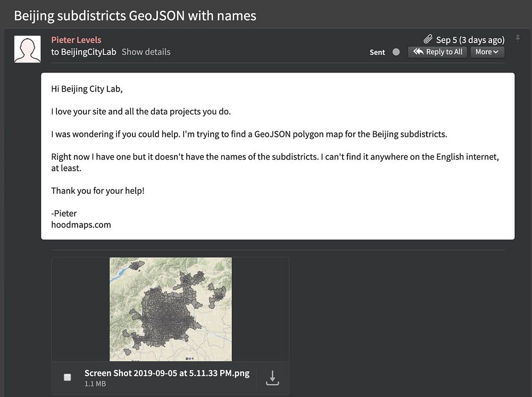Open the More dropdown menu
This screenshot has width=532, height=397.
coord(487,52)
